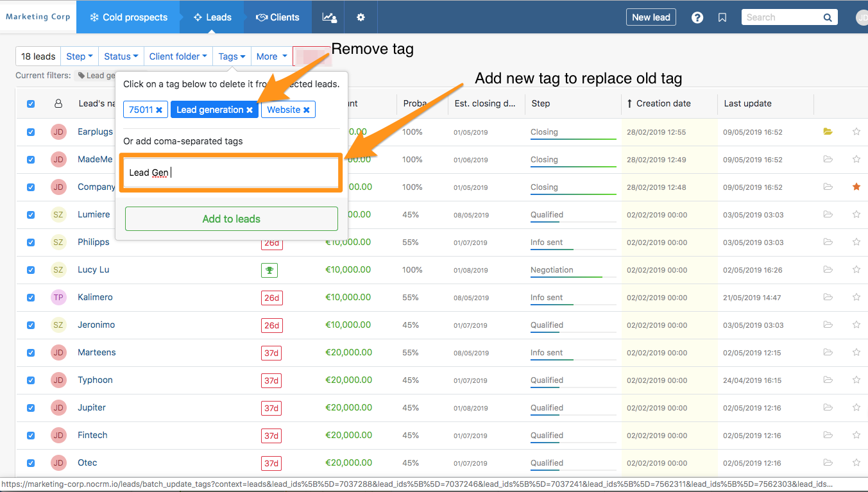Screen dimensions: 868x492
Task: Uncheck the select-all checkbox in header
Action: [x=30, y=103]
